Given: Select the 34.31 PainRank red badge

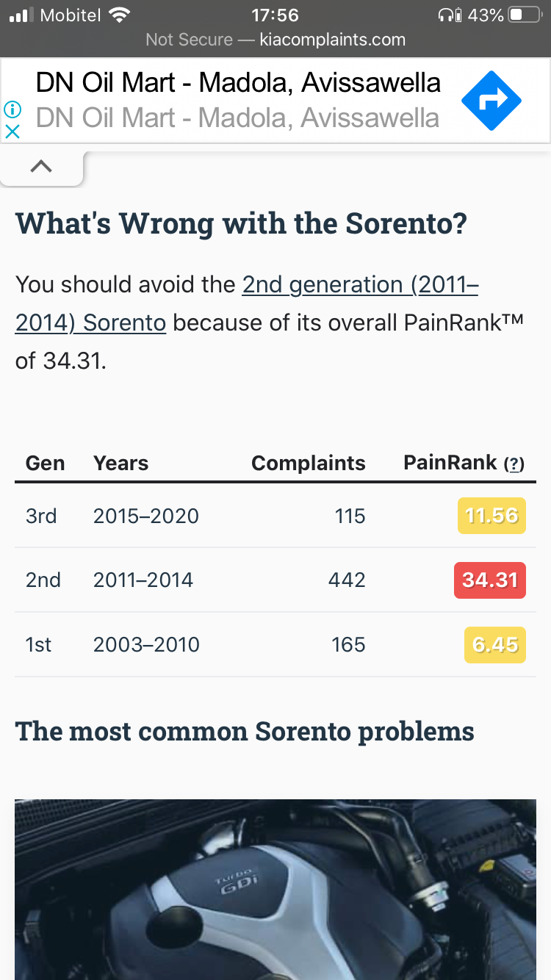Looking at the screenshot, I should pyautogui.click(x=490, y=580).
